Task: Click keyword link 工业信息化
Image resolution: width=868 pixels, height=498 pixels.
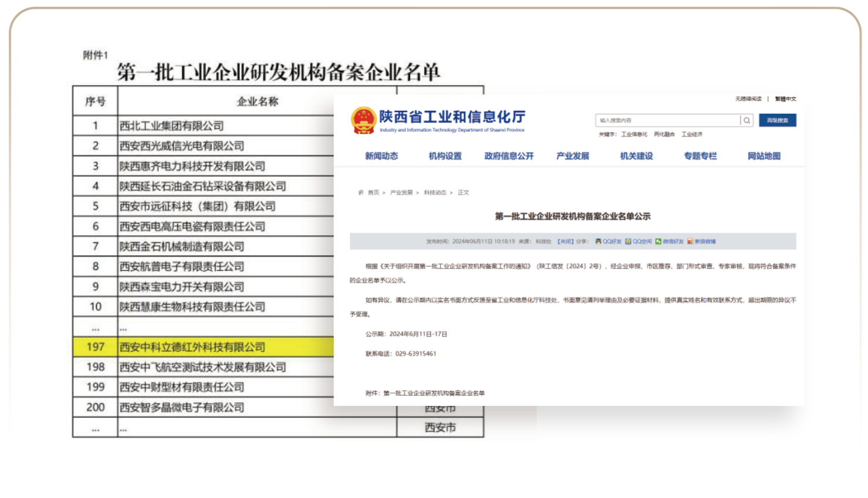Action: (634, 134)
